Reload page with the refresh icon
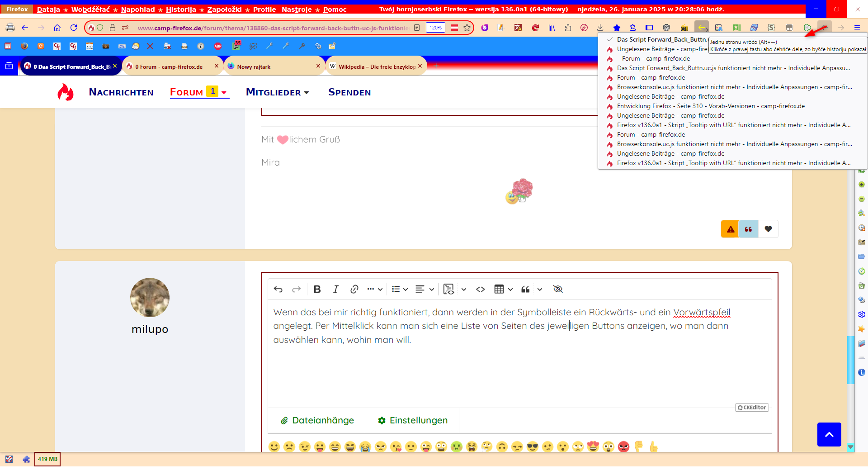Image resolution: width=868 pixels, height=475 pixels. click(74, 28)
